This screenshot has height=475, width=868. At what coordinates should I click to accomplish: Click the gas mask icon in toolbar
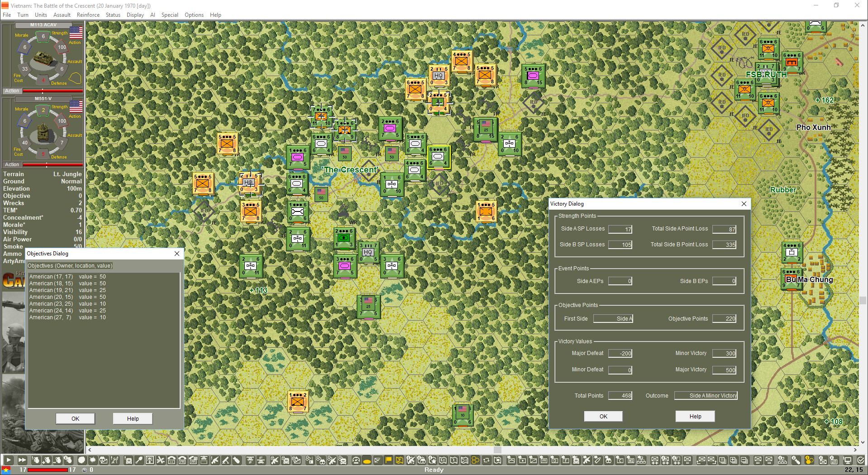pyautogui.click(x=103, y=460)
